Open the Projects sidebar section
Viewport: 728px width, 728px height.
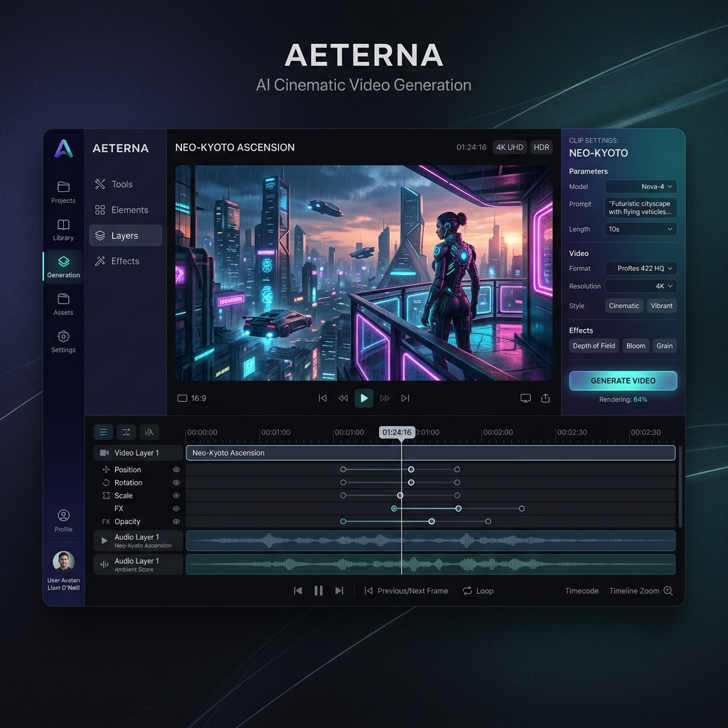[63, 192]
